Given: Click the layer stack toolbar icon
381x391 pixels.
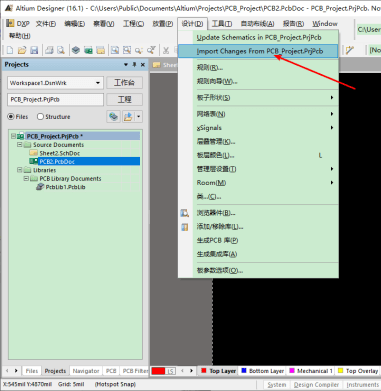Looking at the screenshot, I should point(76,50).
